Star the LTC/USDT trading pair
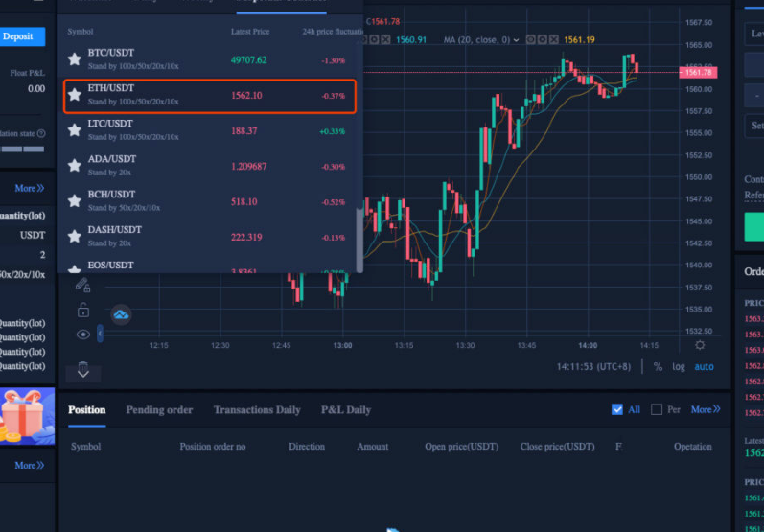Screen dimensions: 764x532 (74, 130)
